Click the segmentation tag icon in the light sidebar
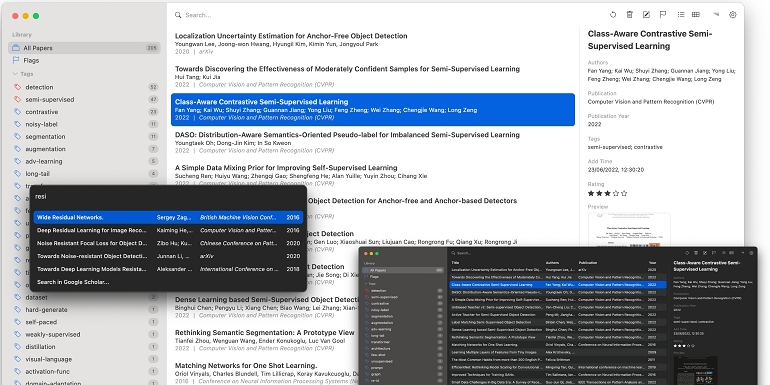The width and height of the screenshot is (770, 385). (x=18, y=137)
